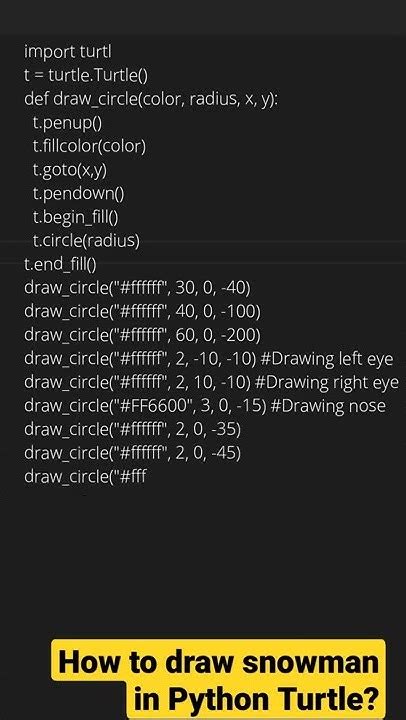Click the t.circle(radius) line
The image size is (406, 720).
click(x=86, y=241)
